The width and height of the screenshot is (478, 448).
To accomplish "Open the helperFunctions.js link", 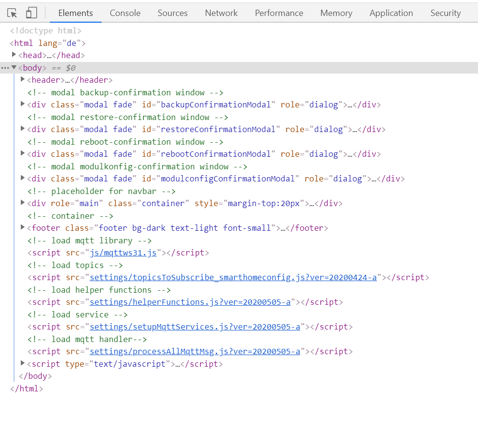I will point(190,302).
